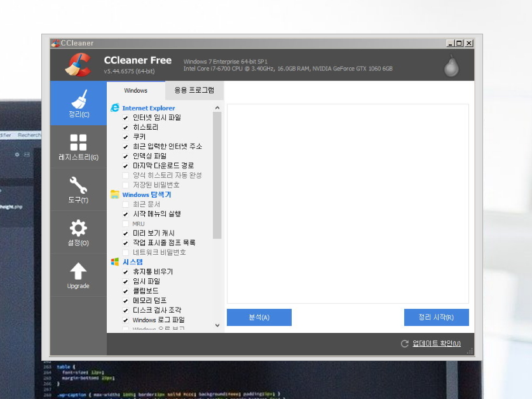Select the 시스템 category heading
The image size is (532, 399).
[x=133, y=262]
